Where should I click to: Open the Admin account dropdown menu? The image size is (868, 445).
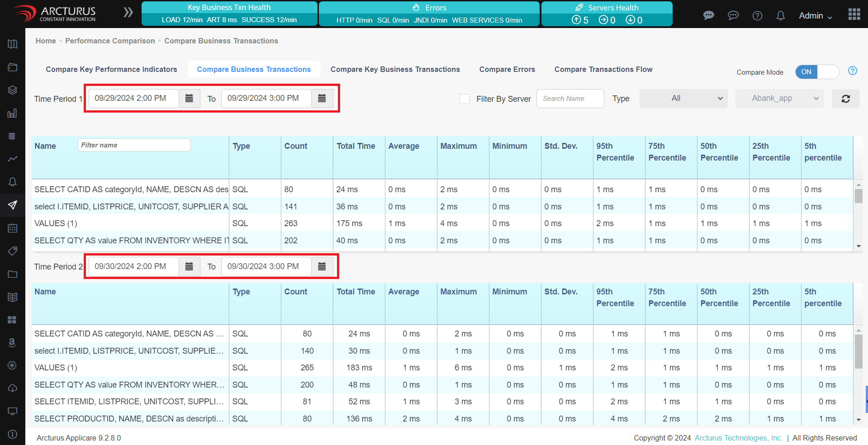pyautogui.click(x=815, y=15)
